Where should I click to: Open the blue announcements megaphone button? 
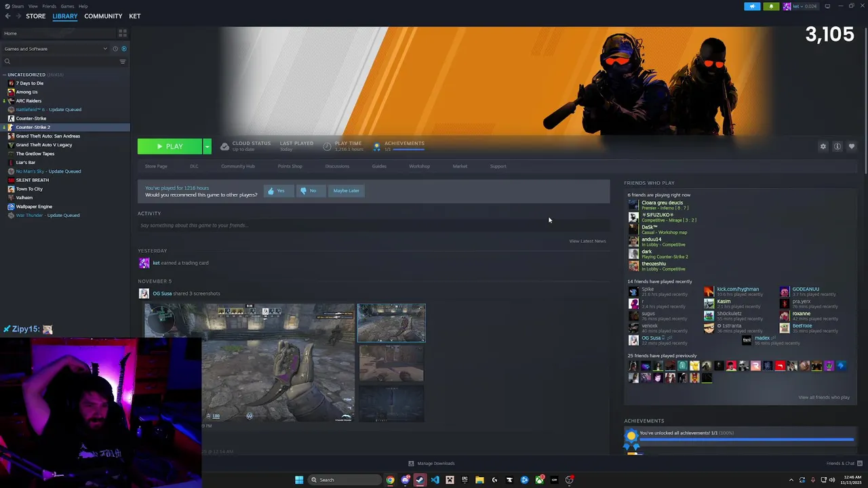pyautogui.click(x=752, y=6)
